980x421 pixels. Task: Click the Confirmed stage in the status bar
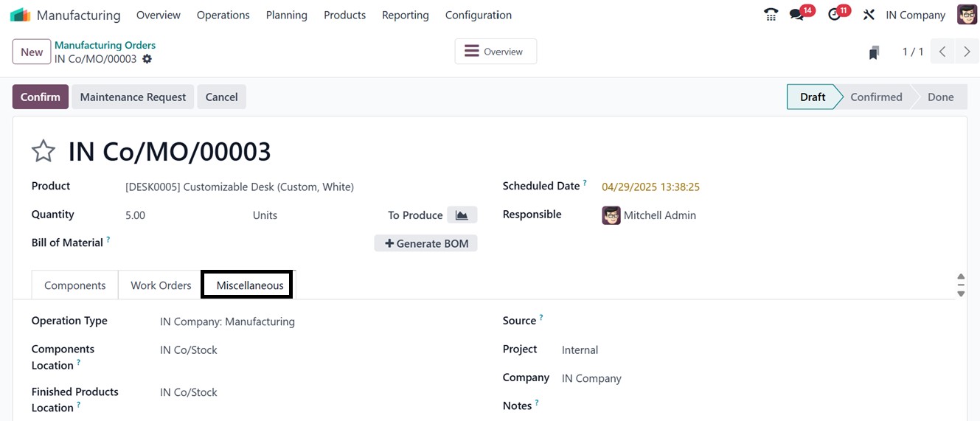[x=876, y=97]
